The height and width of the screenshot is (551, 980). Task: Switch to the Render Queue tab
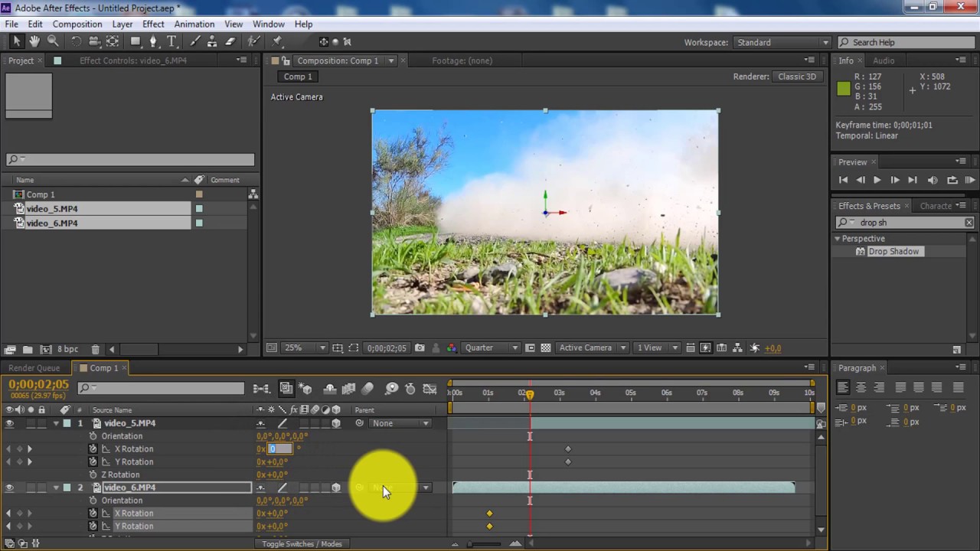(34, 368)
